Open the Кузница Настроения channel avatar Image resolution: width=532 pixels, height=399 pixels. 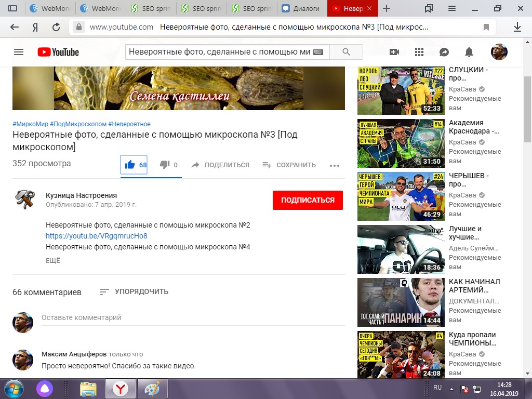click(x=25, y=199)
